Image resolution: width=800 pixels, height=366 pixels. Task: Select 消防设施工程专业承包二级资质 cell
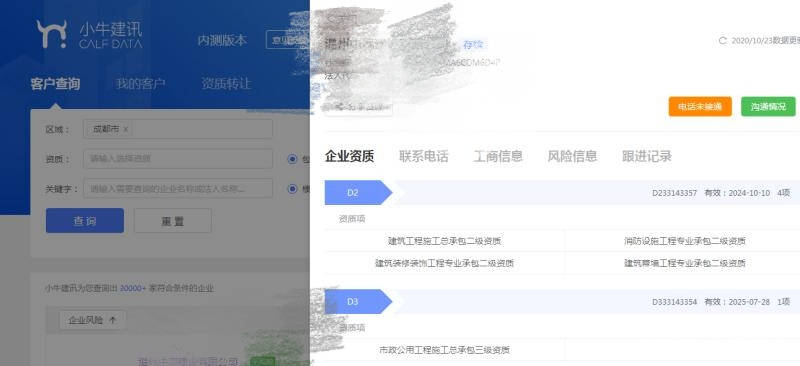point(685,241)
